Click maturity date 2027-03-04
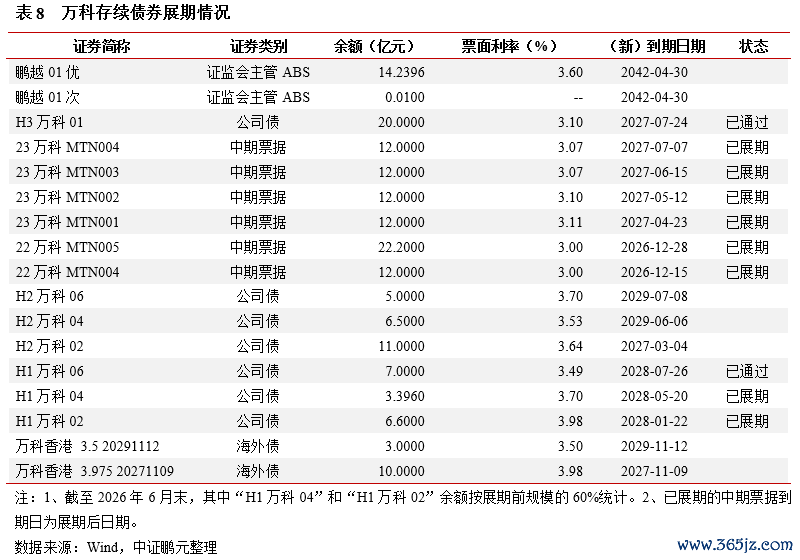This screenshot has width=800, height=560. (654, 346)
